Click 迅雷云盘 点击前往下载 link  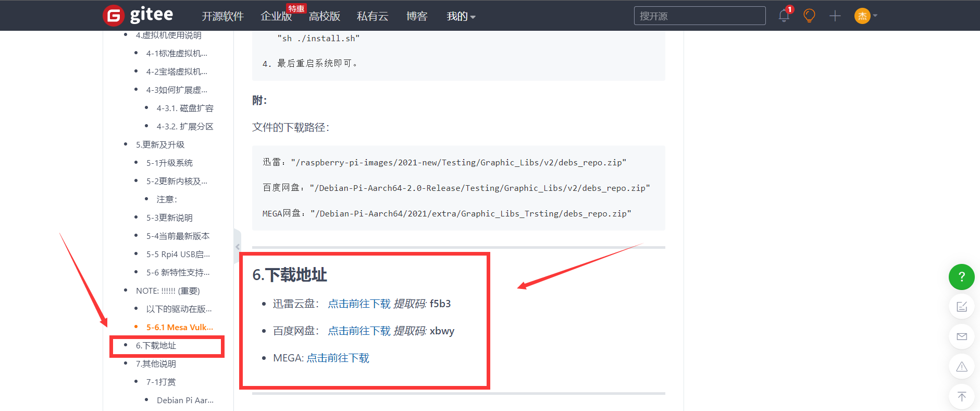point(359,304)
